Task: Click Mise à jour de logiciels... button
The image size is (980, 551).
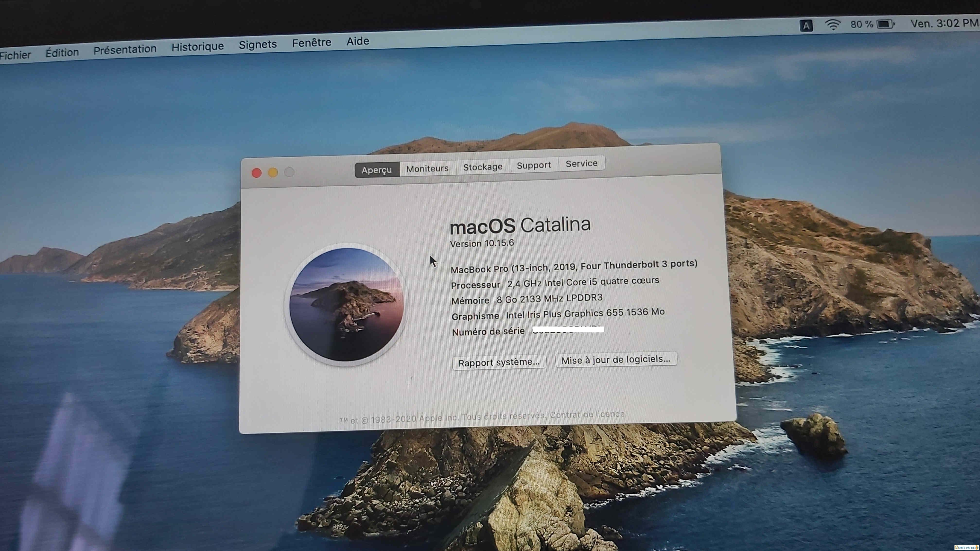Action: [616, 359]
